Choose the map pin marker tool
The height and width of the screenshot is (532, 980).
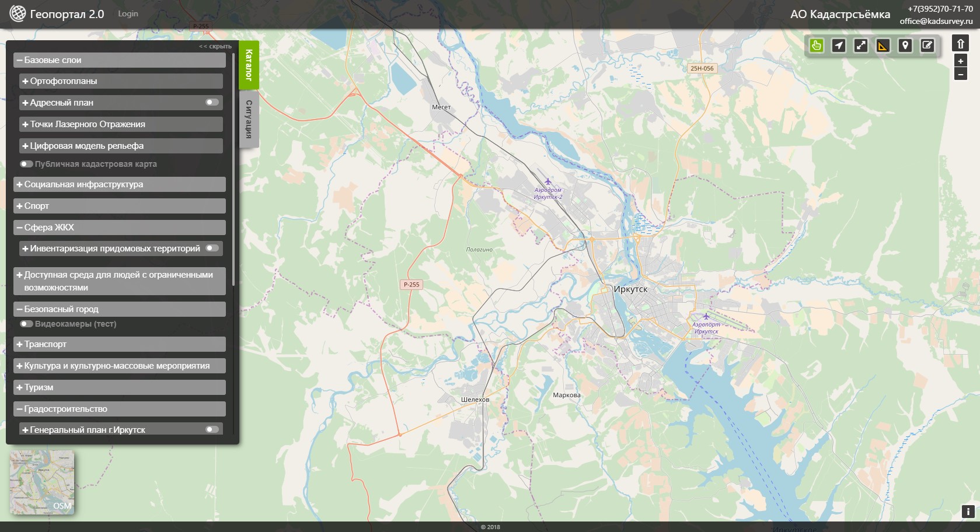click(x=905, y=45)
